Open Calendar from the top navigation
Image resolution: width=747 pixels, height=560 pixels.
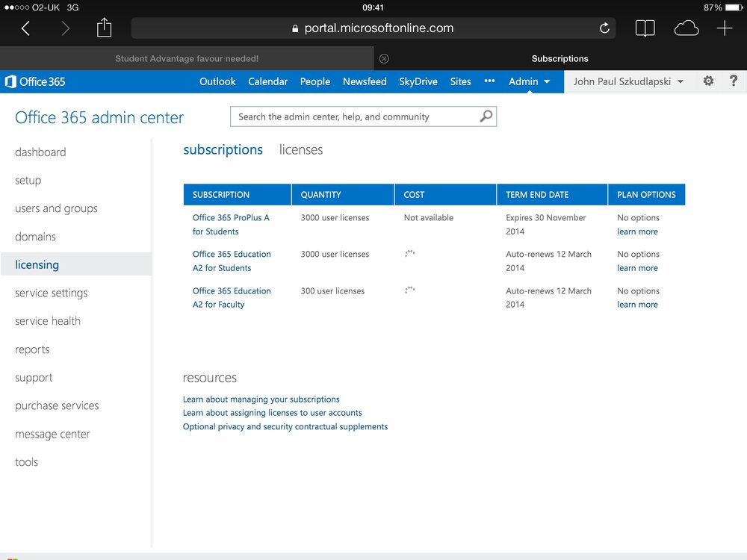(267, 81)
